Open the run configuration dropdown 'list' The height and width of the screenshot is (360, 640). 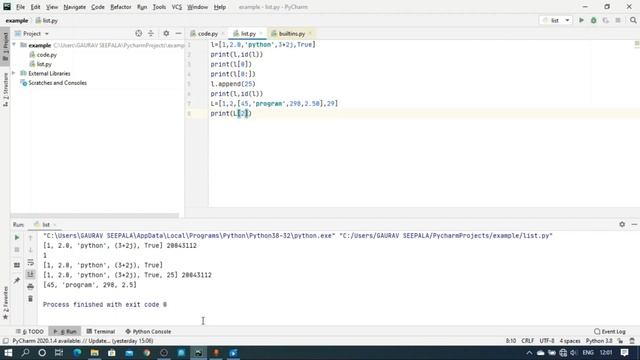tap(556, 20)
